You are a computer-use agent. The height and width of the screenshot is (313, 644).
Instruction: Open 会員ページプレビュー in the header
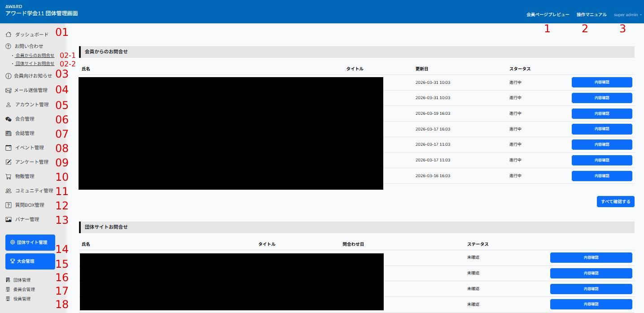[548, 15]
